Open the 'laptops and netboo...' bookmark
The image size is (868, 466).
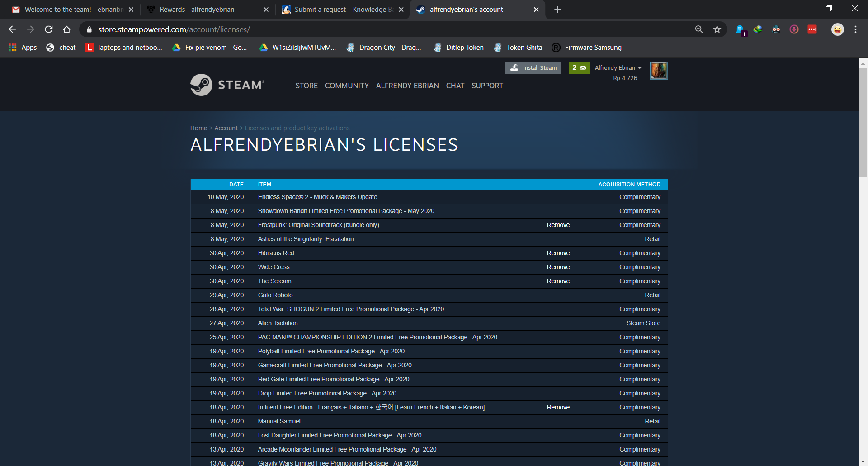[123, 48]
